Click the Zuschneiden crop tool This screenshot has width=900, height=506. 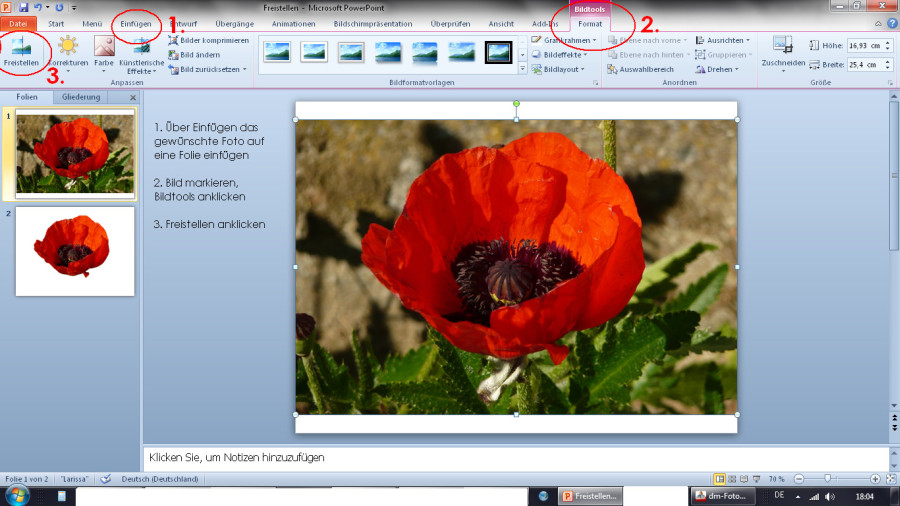781,52
